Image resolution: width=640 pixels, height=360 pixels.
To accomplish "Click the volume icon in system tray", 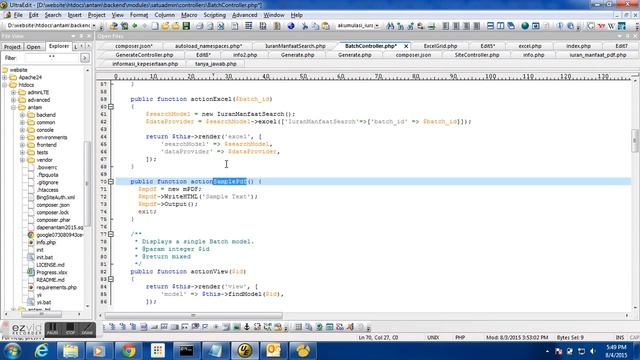I will point(593,351).
